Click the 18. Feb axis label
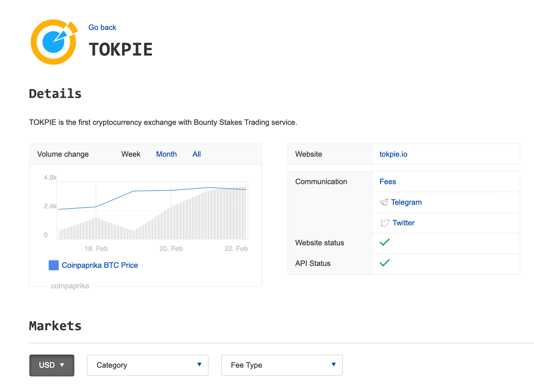Image resolution: width=534 pixels, height=392 pixels. tap(96, 249)
